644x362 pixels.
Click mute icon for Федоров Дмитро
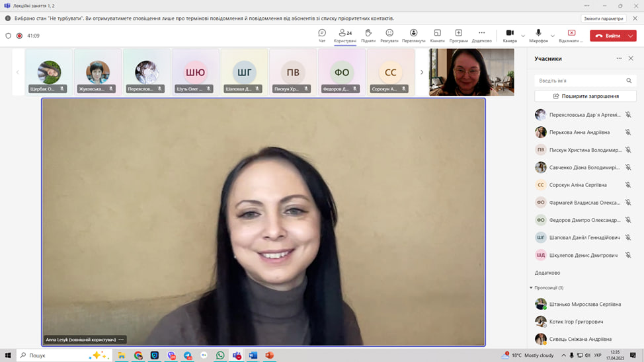[628, 220]
